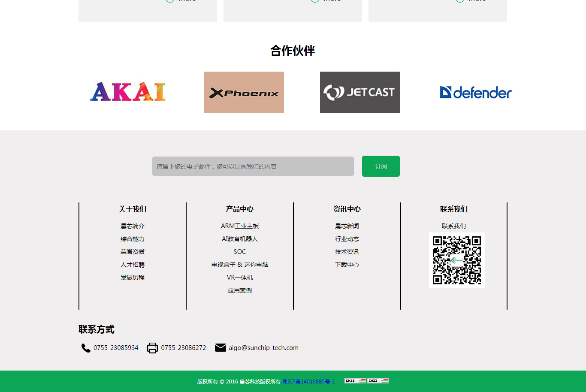Click the aigo@sunchip-tech.com email address
The height and width of the screenshot is (392, 586).
click(263, 348)
